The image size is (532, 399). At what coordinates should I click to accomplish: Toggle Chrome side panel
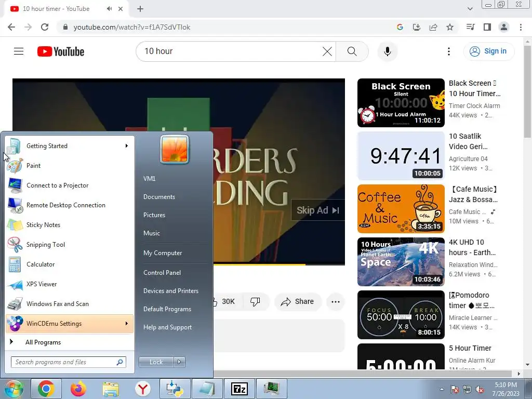pyautogui.click(x=487, y=27)
